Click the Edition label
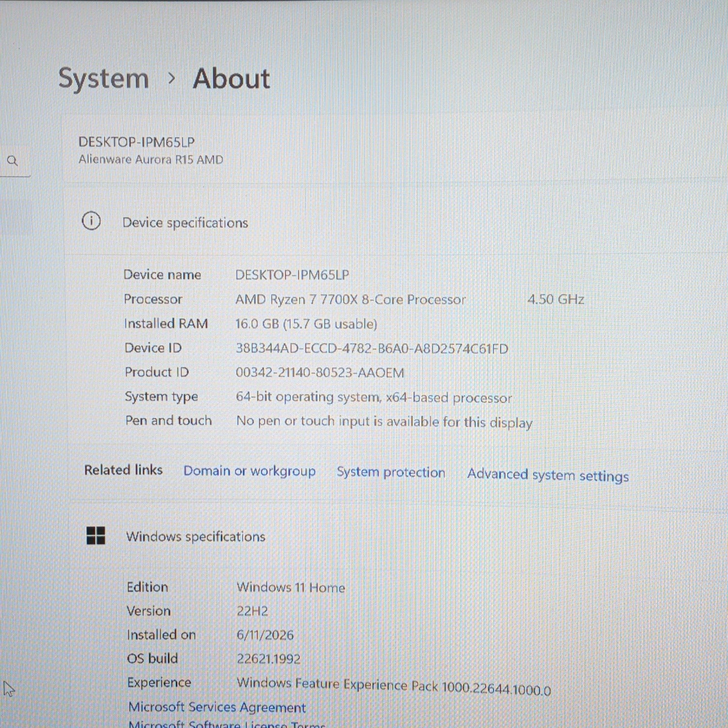The width and height of the screenshot is (728, 728). point(147,587)
